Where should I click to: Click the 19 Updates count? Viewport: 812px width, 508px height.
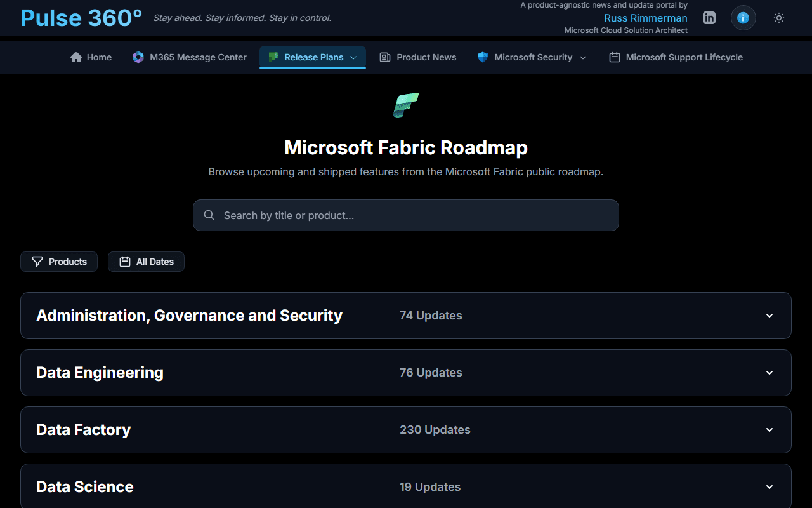pyautogui.click(x=430, y=487)
